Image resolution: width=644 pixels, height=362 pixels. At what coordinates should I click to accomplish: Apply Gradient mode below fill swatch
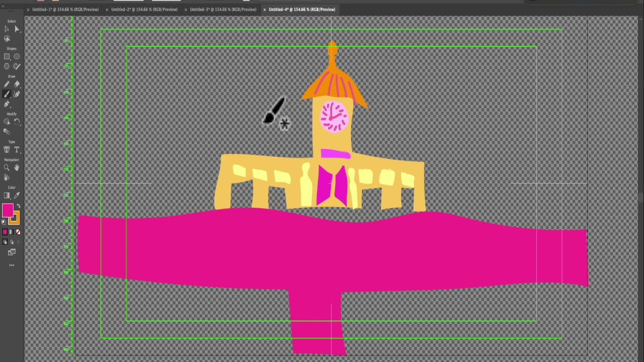click(x=12, y=232)
